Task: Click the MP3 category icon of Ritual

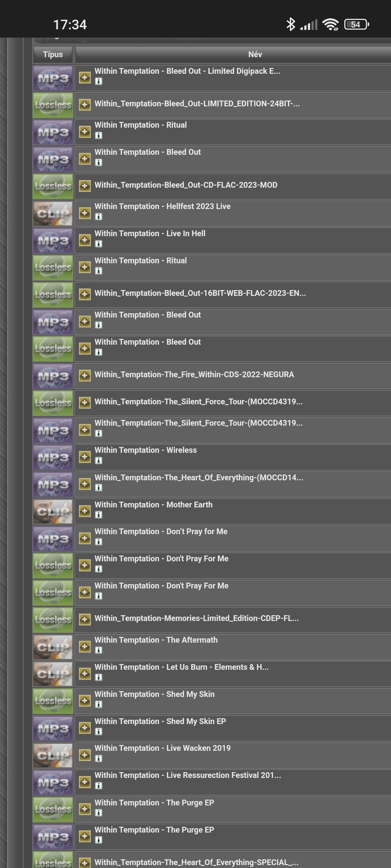Action: click(x=53, y=132)
